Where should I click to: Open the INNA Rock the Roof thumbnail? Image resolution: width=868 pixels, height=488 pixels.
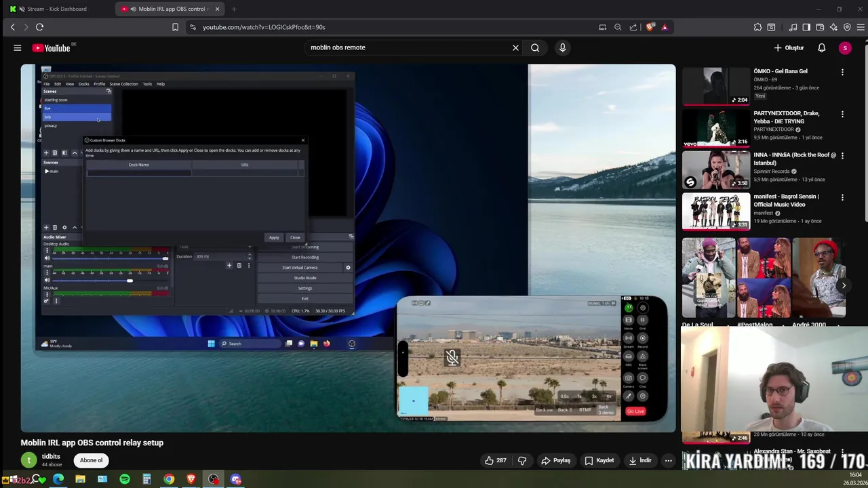point(716,169)
